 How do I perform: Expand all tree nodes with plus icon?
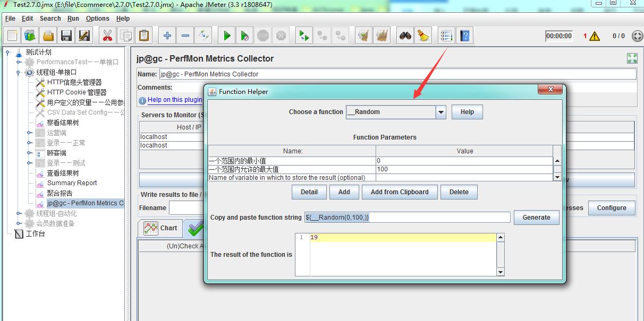click(167, 36)
